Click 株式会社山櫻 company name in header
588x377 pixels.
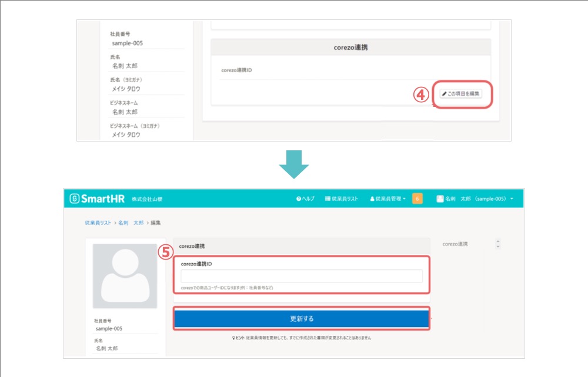point(147,199)
